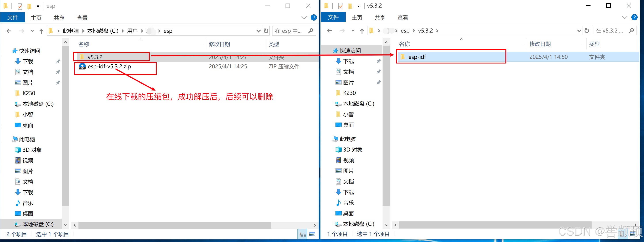Screen dimensions: 644x242
Task: Switch to details view in esp status bar
Action: [303, 234]
